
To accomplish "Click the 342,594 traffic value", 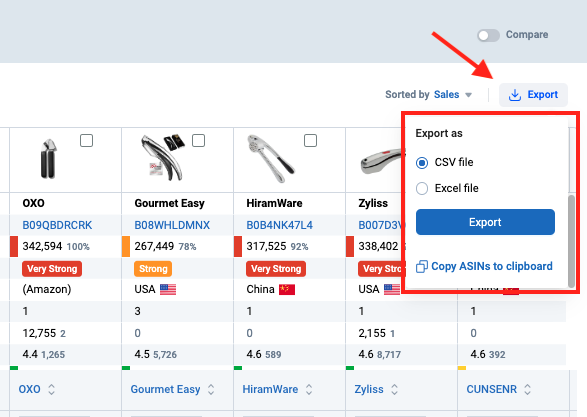I will [42, 246].
